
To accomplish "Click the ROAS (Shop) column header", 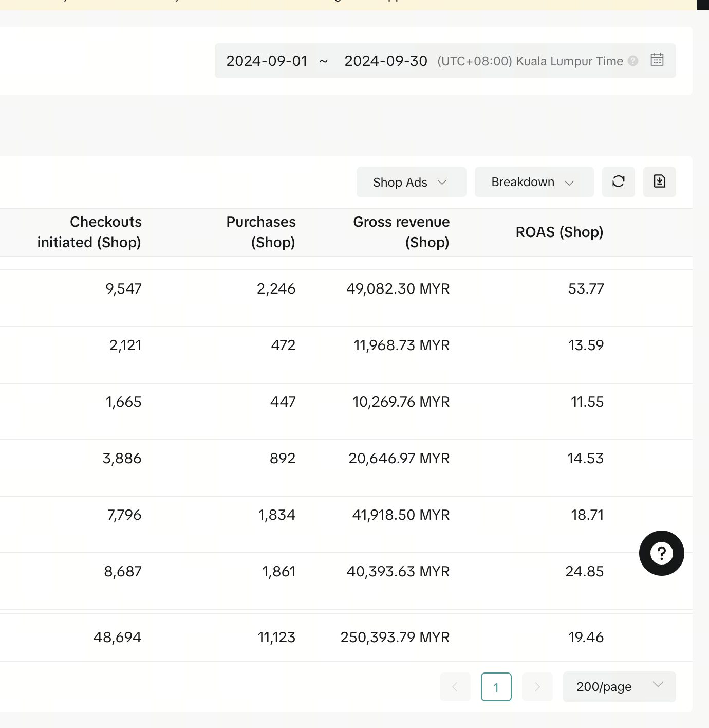I will click(559, 232).
